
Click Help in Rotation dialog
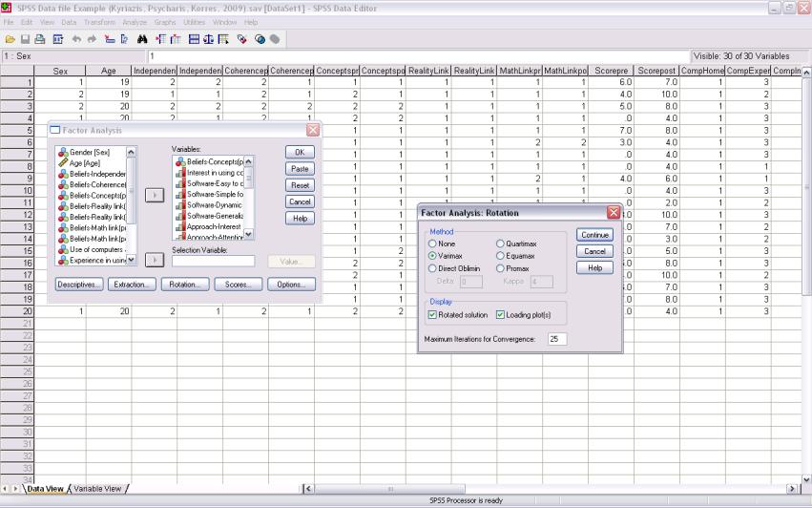click(594, 268)
